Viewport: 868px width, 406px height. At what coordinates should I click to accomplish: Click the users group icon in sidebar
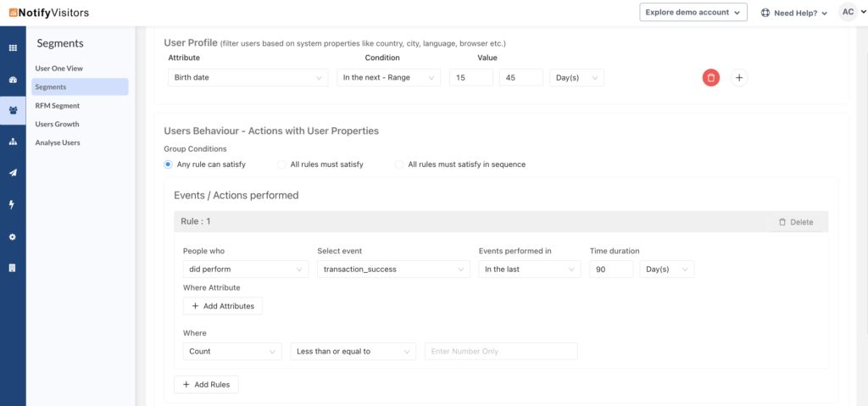13,110
